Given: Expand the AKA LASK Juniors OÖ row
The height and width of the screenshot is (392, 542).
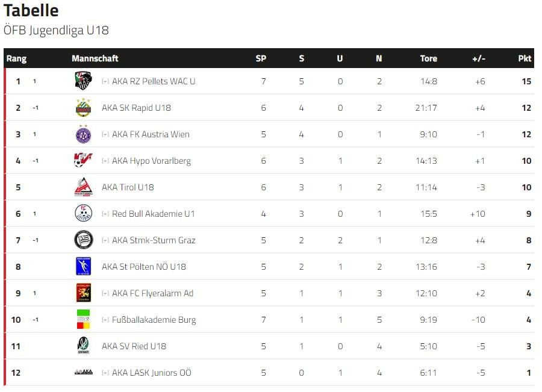Looking at the screenshot, I should pos(105,373).
